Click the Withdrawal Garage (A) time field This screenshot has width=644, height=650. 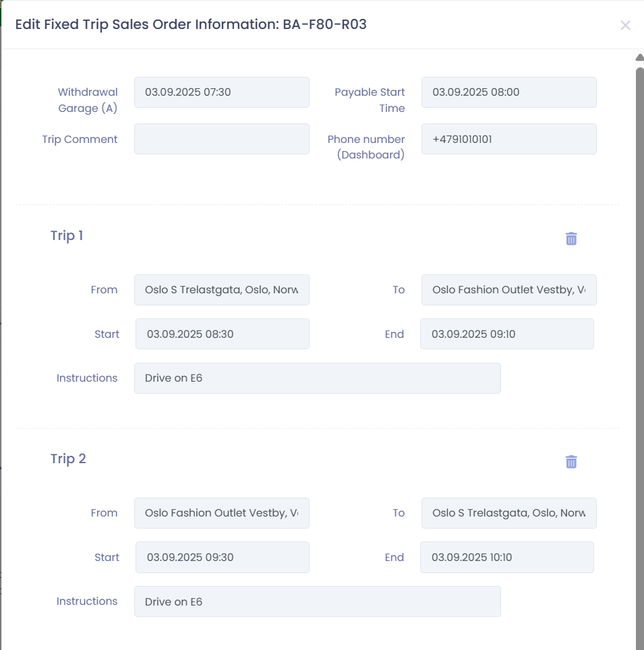pyautogui.click(x=221, y=92)
